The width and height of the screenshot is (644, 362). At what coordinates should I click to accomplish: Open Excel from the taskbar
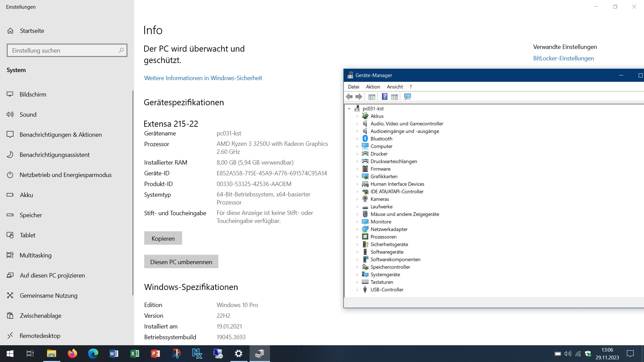click(135, 354)
